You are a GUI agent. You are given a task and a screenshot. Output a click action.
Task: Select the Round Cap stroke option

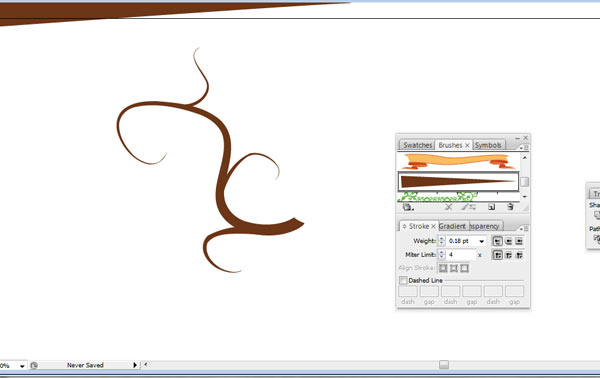[508, 241]
